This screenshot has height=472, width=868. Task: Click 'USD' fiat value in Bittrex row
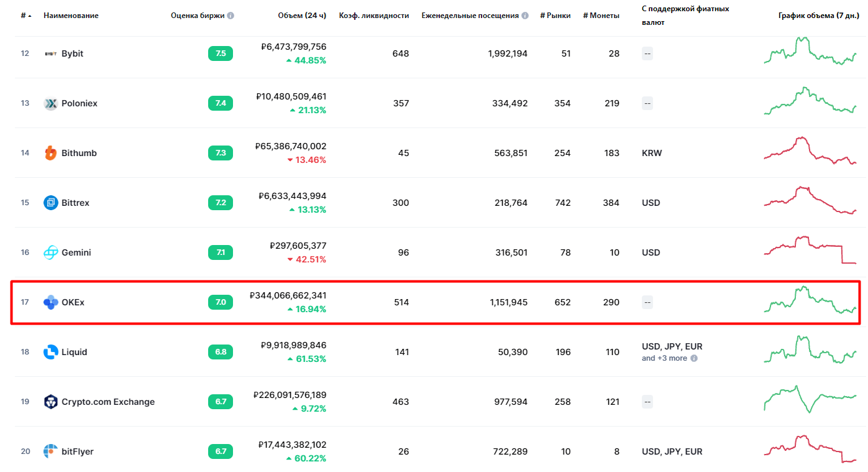pyautogui.click(x=651, y=203)
